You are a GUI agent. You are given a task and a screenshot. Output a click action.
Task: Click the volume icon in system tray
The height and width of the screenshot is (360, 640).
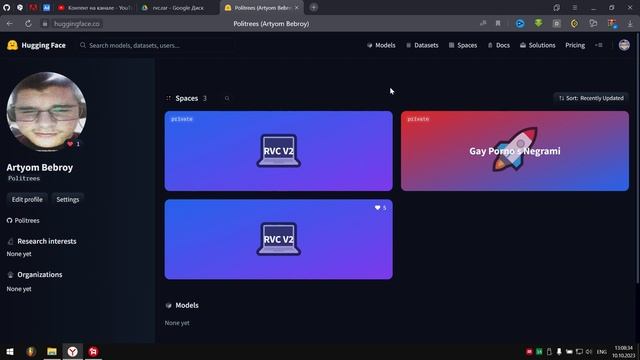[589, 351]
